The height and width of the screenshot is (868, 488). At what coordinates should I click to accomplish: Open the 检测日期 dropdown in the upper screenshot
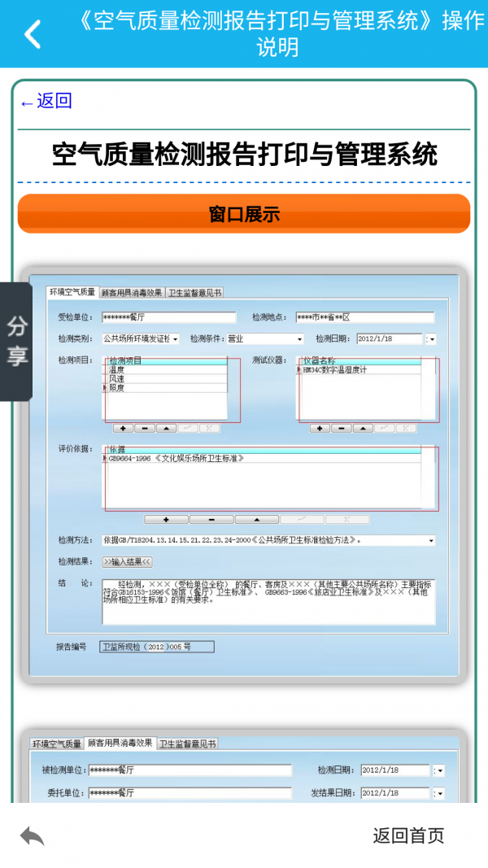[x=431, y=339]
